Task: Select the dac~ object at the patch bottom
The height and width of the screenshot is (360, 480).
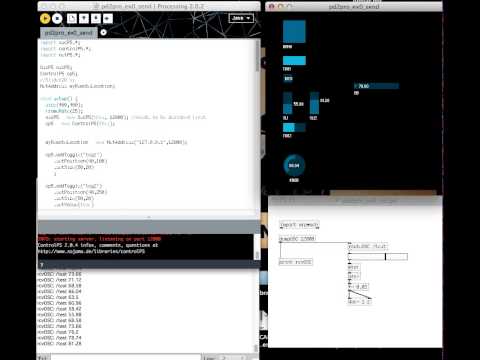Action: (x=359, y=302)
